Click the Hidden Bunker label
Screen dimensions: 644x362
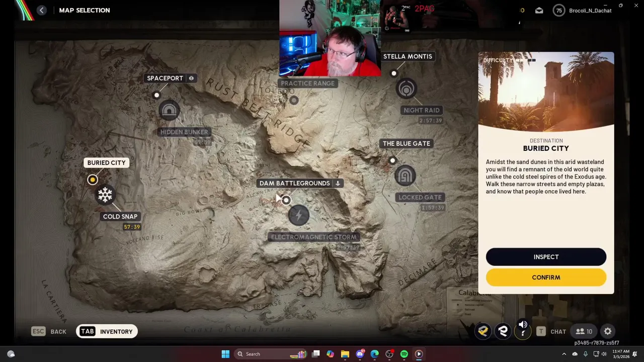coord(184,132)
